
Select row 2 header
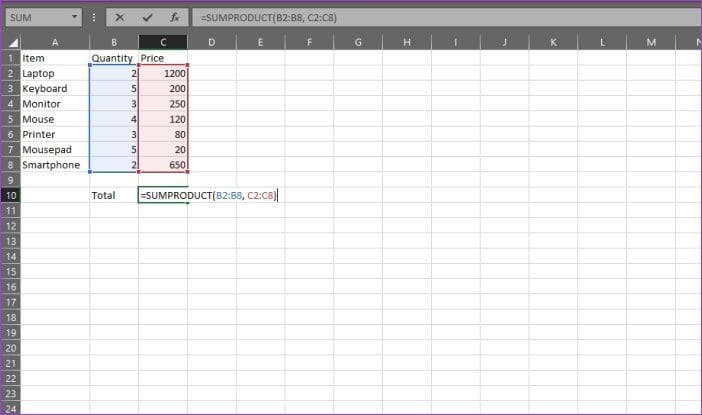pos(11,73)
